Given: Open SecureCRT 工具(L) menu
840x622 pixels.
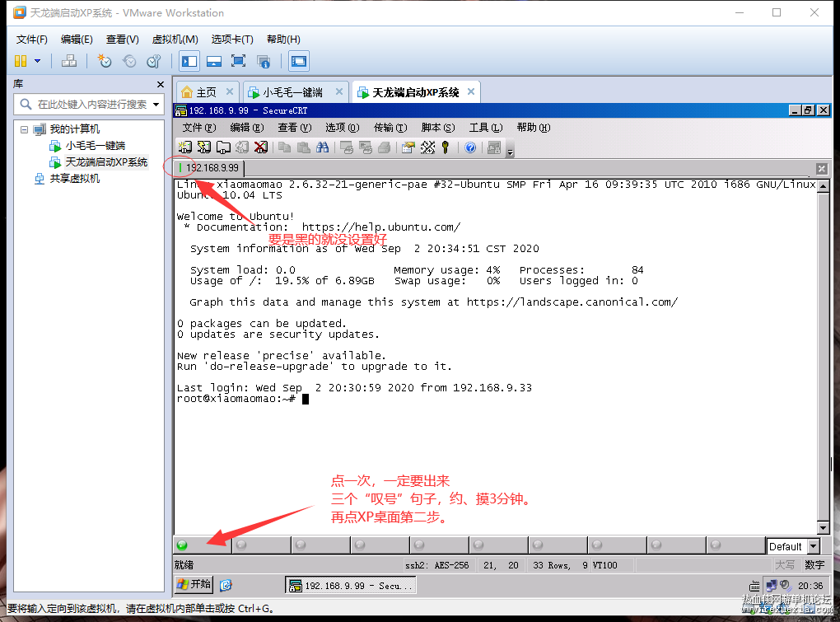Looking at the screenshot, I should pos(485,128).
